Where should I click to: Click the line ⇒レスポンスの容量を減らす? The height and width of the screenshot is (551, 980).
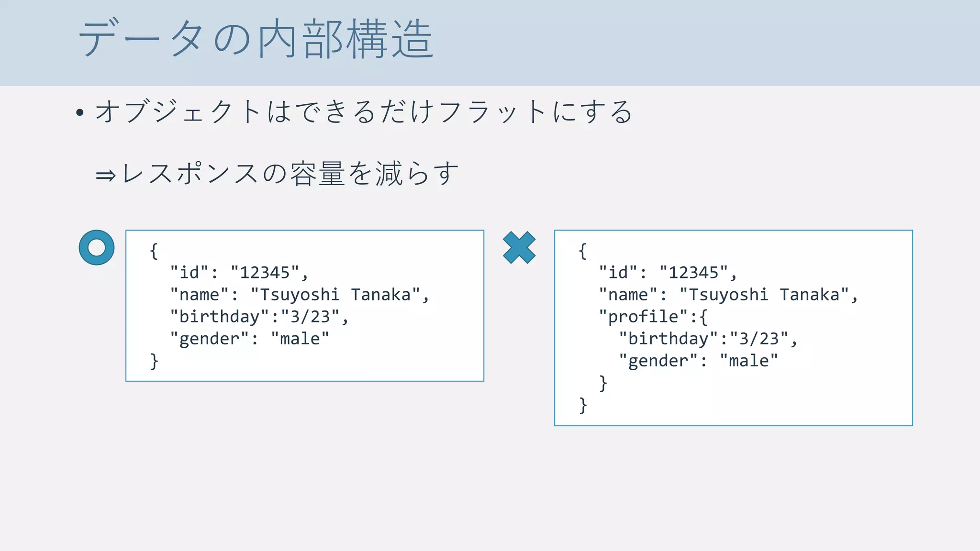point(277,174)
